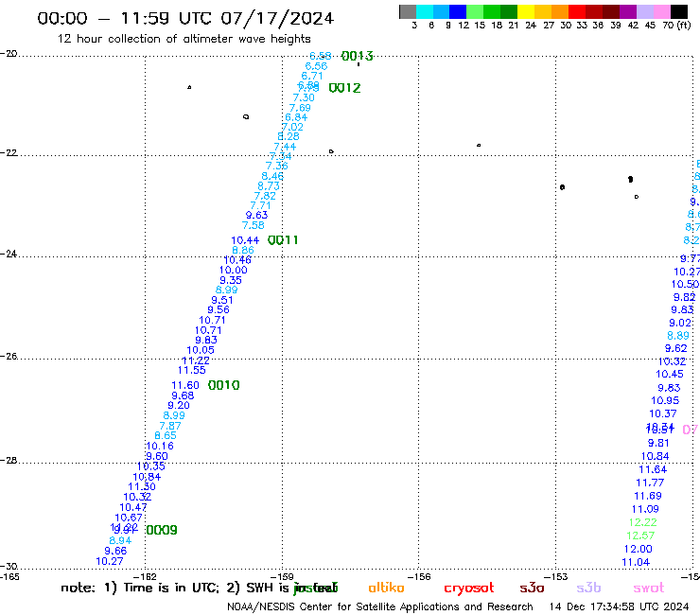Click the cyan 6 ft legend swatch
This screenshot has height=615, width=700.
[425, 11]
